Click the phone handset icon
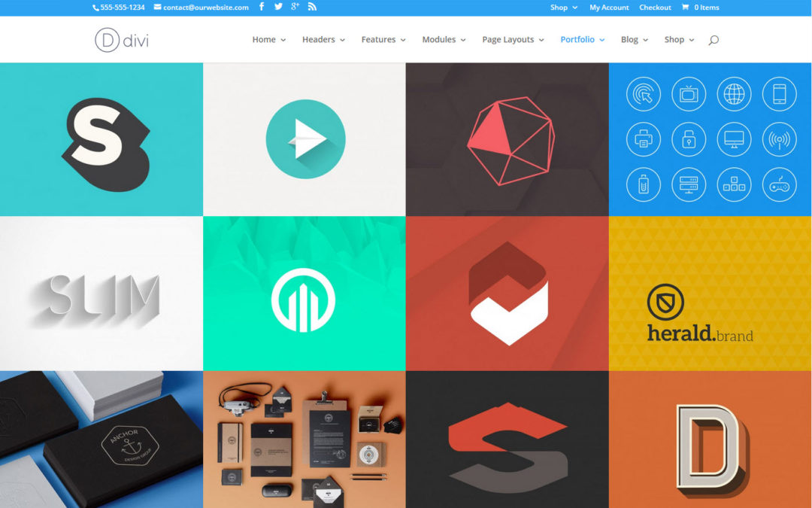812x508 pixels. coord(95,8)
